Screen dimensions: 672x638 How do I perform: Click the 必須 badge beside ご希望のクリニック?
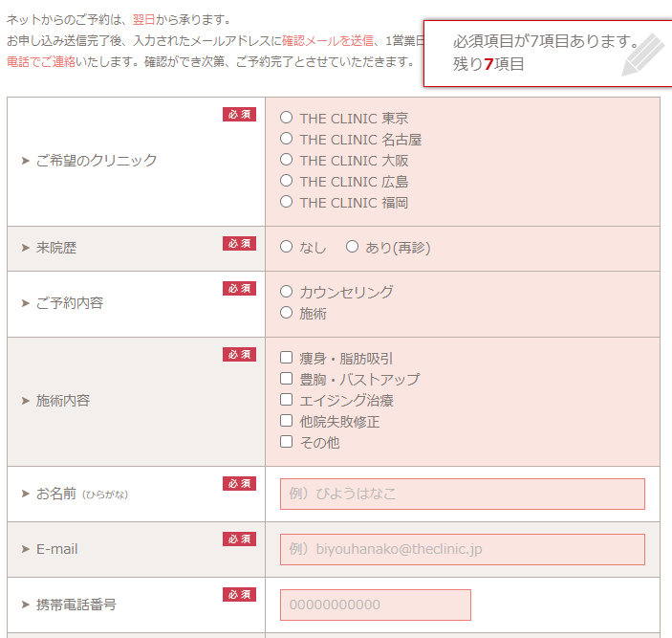pyautogui.click(x=239, y=115)
